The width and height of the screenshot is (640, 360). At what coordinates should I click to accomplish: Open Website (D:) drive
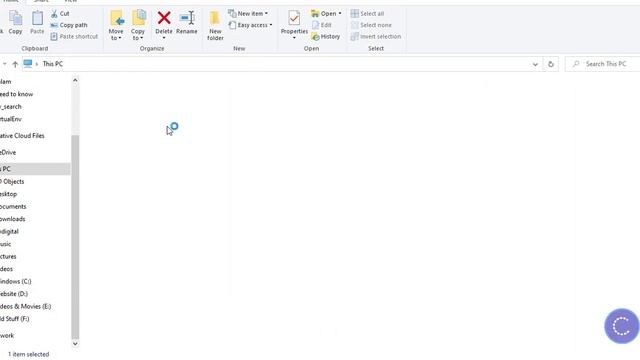(x=14, y=293)
